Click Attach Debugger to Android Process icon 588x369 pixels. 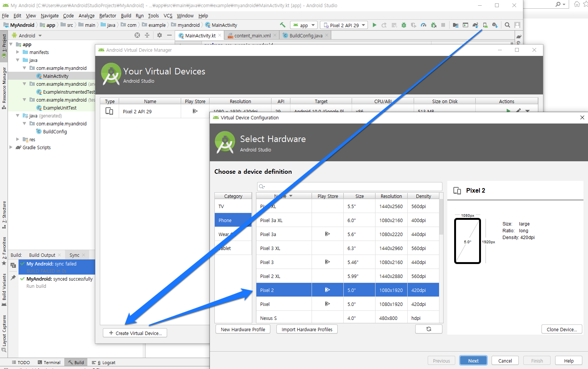click(433, 25)
